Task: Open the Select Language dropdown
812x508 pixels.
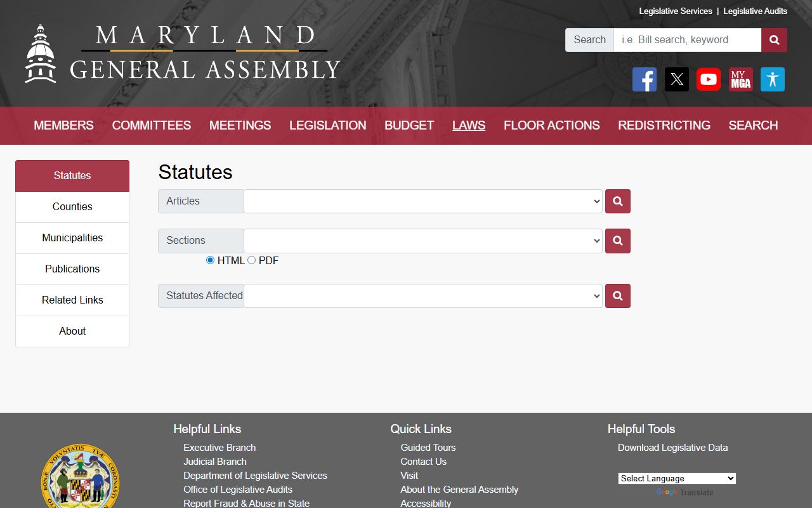Action: click(x=677, y=478)
